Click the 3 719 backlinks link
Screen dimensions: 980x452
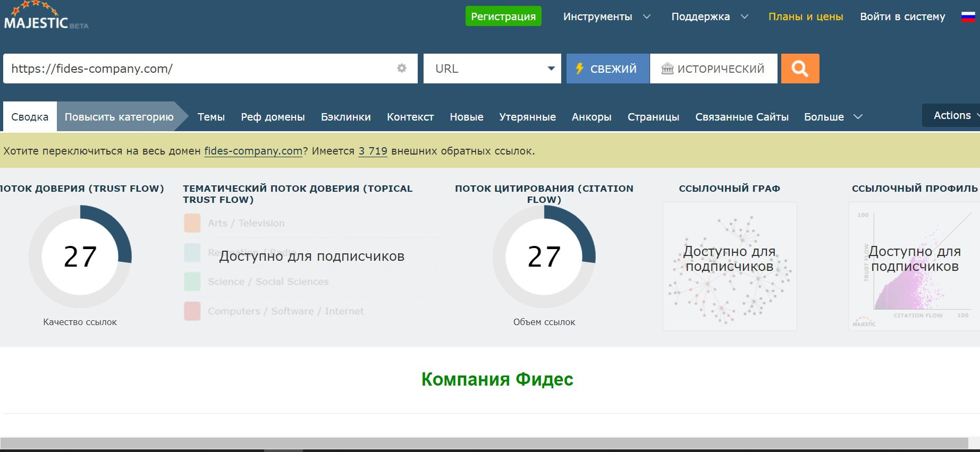point(373,151)
